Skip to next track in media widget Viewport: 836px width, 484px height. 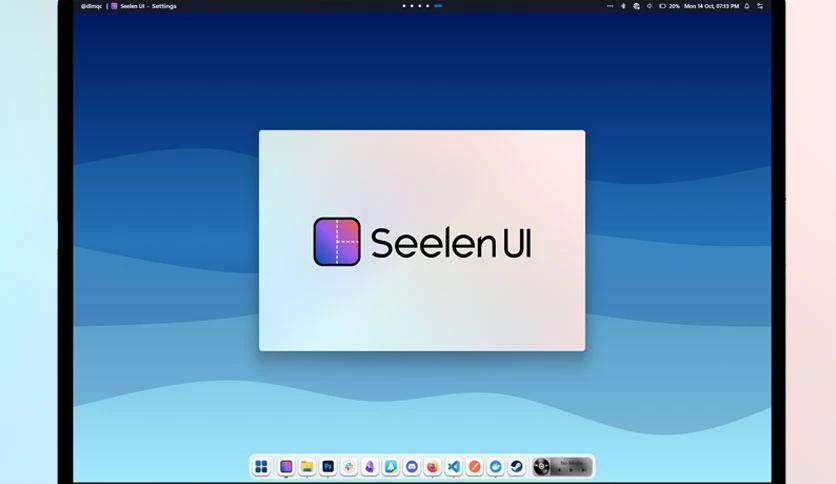583,470
